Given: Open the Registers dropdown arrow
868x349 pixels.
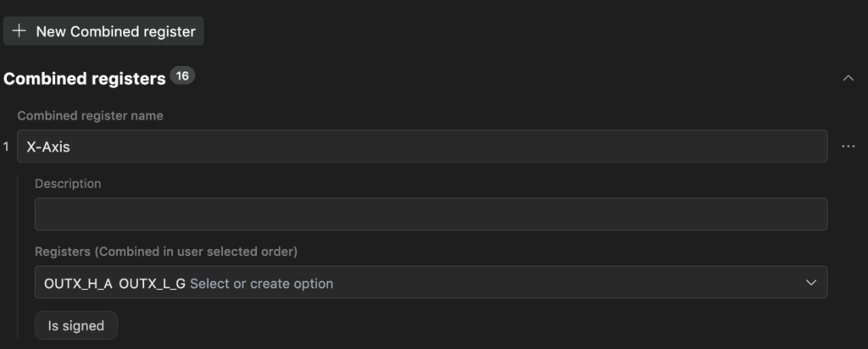Looking at the screenshot, I should pyautogui.click(x=811, y=283).
